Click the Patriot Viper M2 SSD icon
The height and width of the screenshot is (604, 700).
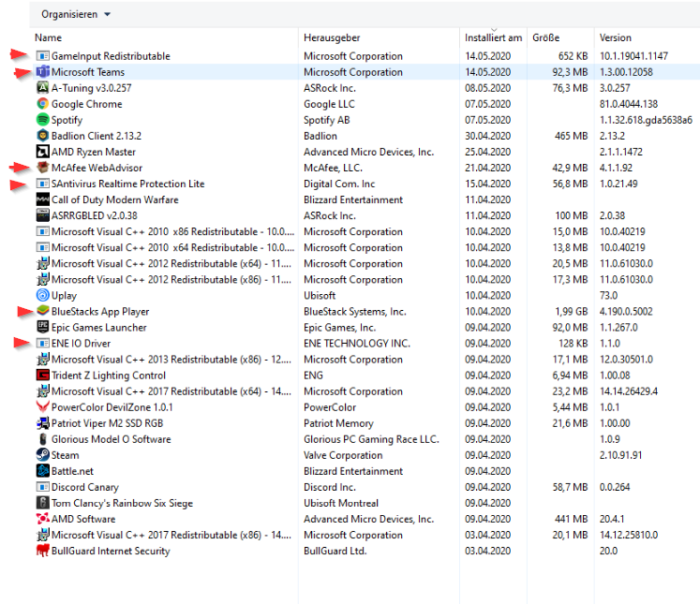pos(42,423)
